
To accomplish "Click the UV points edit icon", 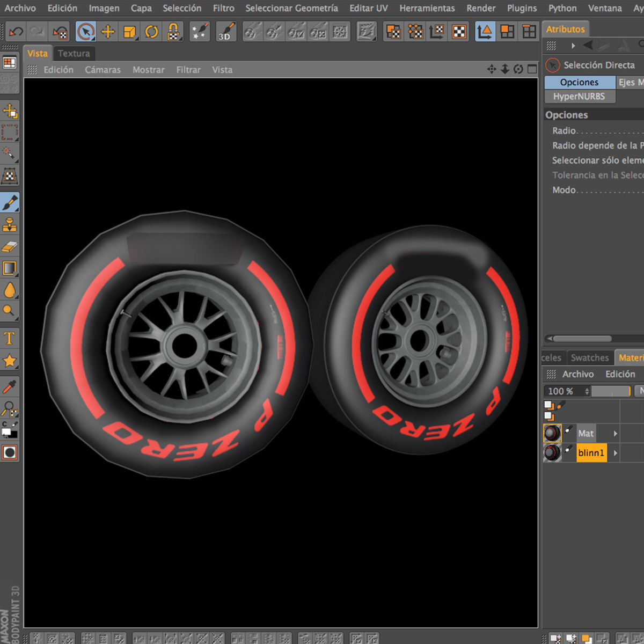I will tap(415, 32).
